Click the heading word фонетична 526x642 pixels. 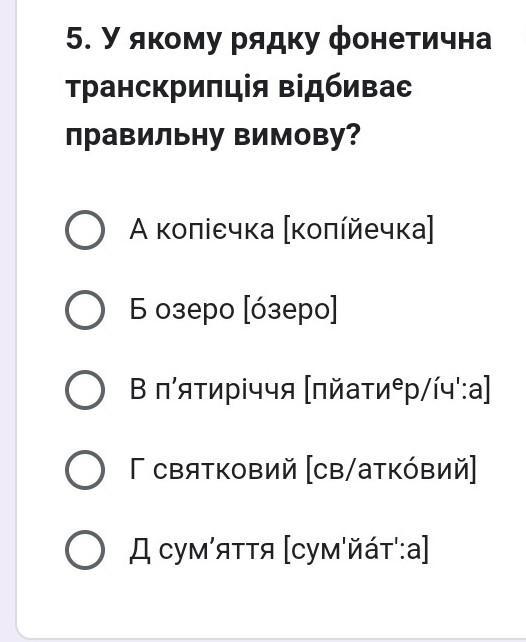[x=410, y=39]
